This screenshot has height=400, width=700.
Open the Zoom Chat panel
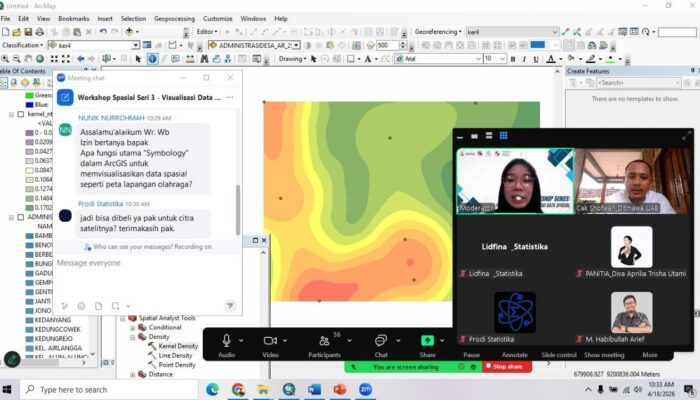tap(381, 346)
